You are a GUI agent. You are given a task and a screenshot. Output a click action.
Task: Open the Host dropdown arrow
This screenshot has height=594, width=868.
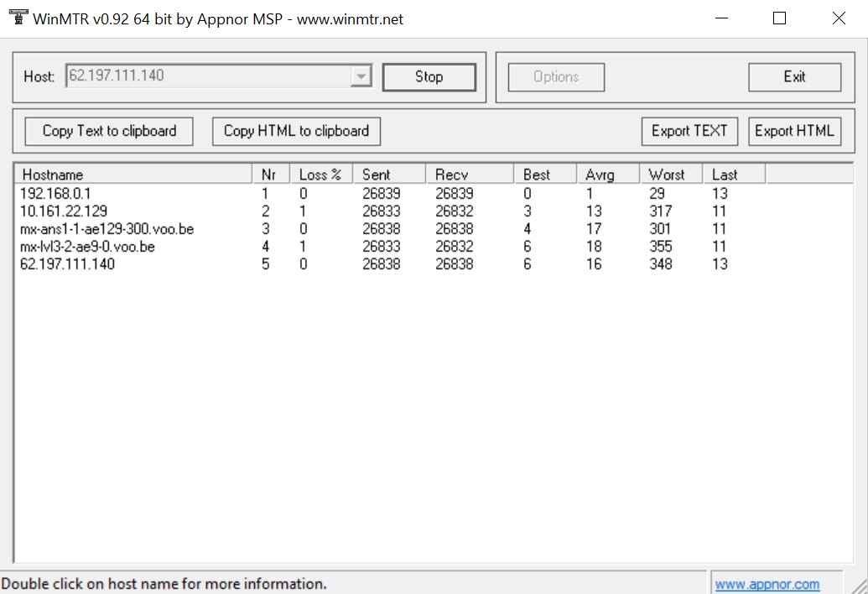[x=361, y=76]
